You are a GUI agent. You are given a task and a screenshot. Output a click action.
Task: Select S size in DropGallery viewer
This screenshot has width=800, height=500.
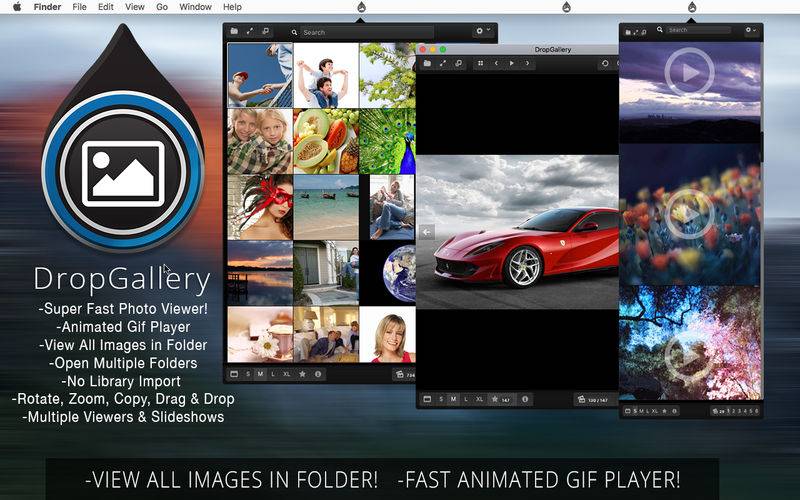(441, 399)
